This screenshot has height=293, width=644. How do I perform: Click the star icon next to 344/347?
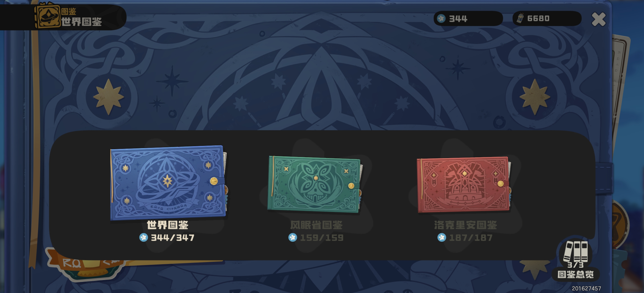tap(144, 237)
